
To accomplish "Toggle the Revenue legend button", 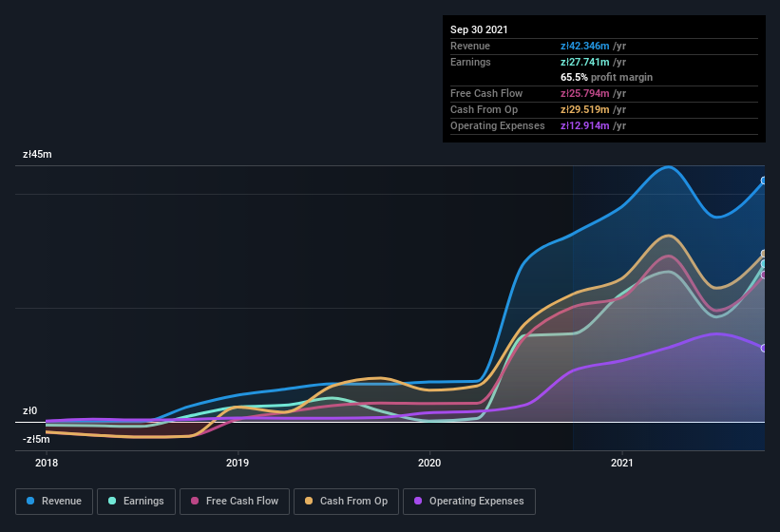I will (x=54, y=502).
